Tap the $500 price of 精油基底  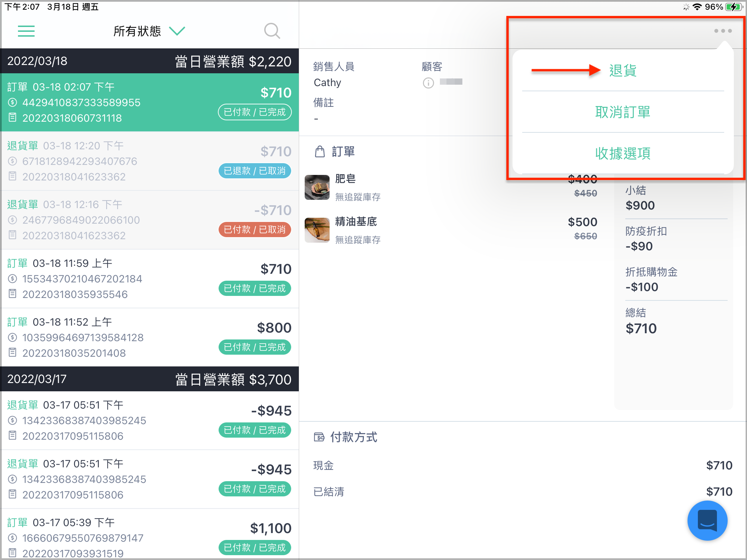tap(582, 222)
